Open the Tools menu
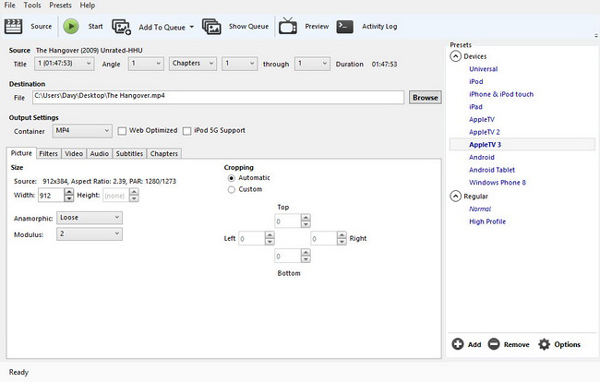 click(x=32, y=5)
